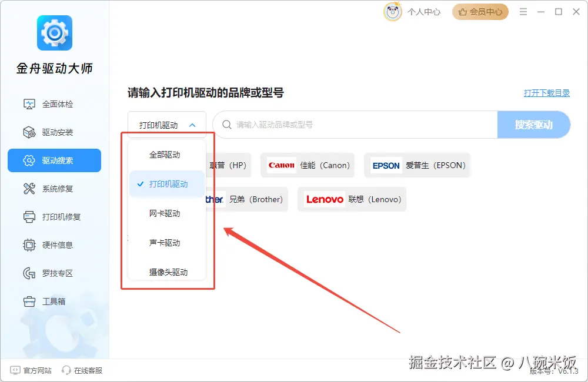Click the Canon logo icon
The image size is (588, 382).
pyautogui.click(x=282, y=165)
